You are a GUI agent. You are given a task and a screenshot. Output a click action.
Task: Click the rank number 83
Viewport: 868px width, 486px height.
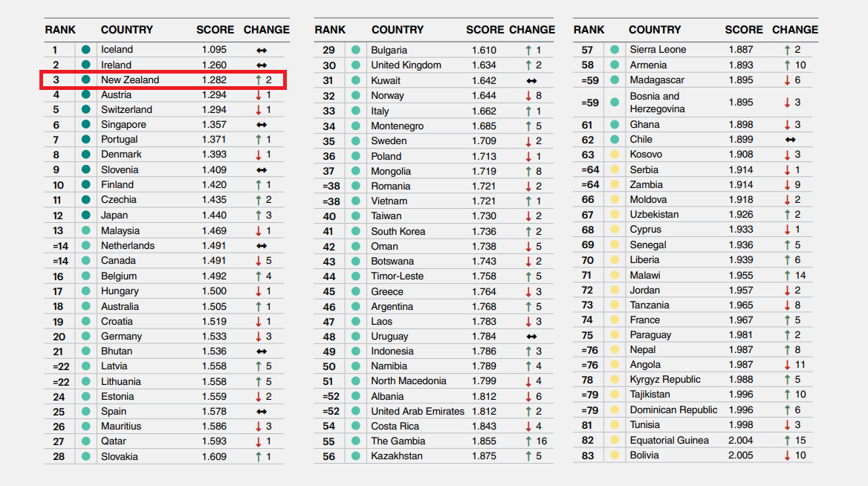(x=588, y=456)
